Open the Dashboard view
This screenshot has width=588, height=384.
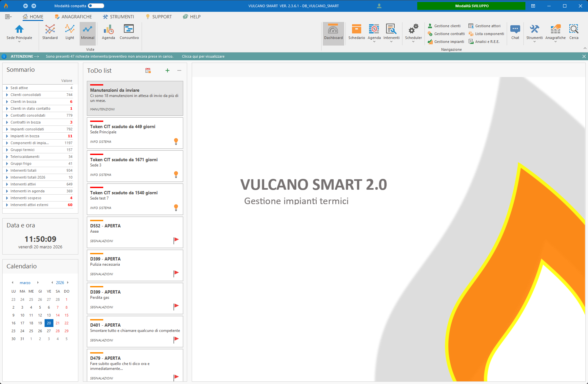[333, 33]
